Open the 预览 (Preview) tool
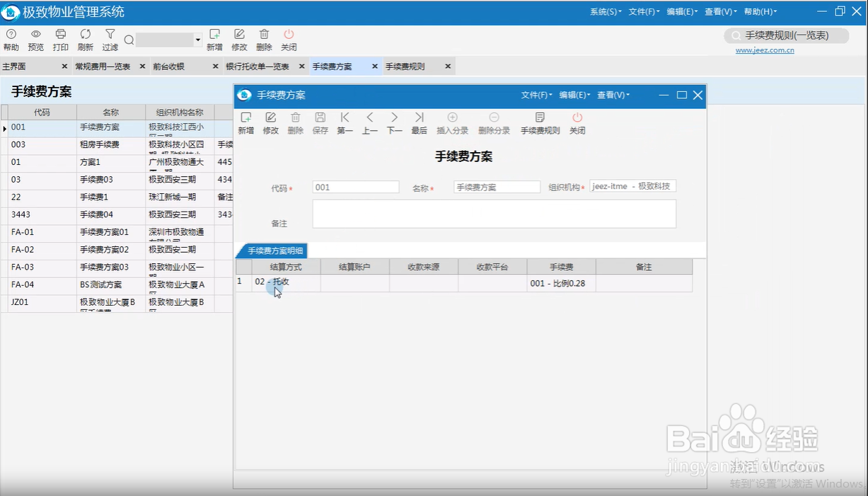This screenshot has height=496, width=868. point(35,38)
